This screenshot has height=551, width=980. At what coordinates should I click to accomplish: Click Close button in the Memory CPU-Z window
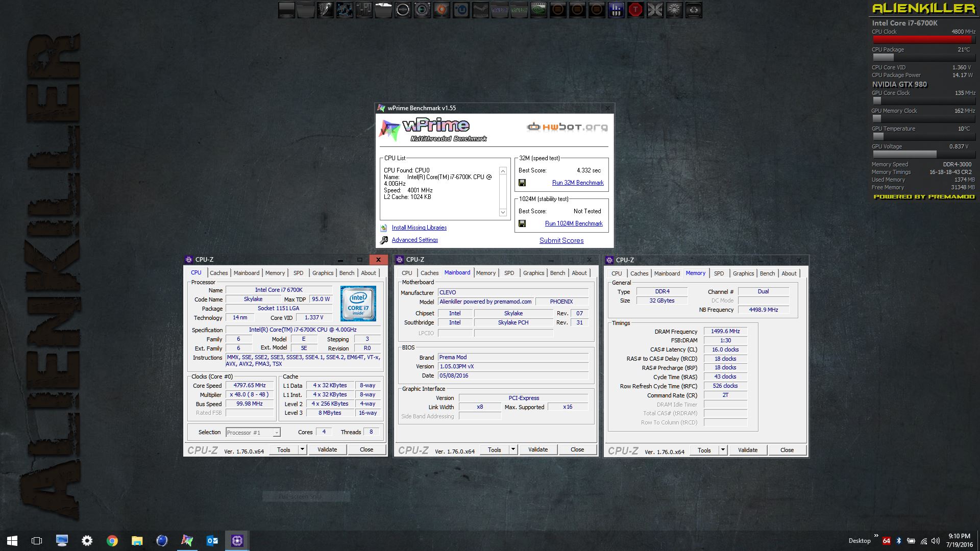point(787,450)
